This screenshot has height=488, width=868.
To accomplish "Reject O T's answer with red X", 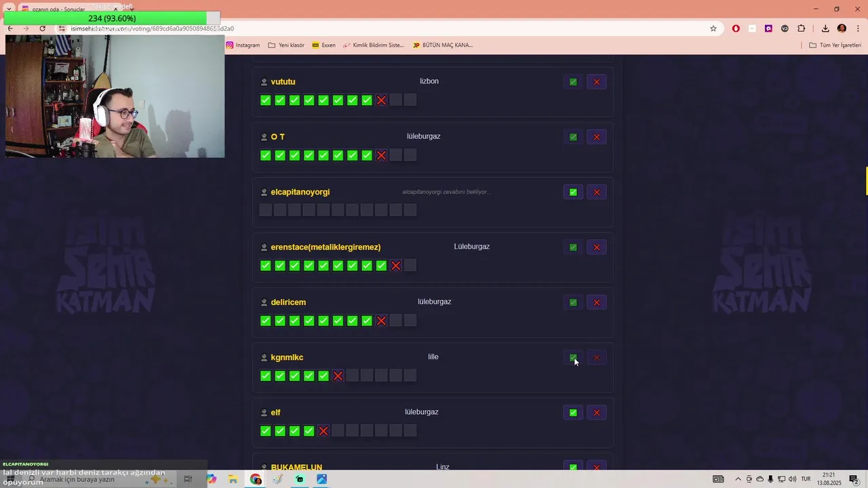I will coord(597,137).
